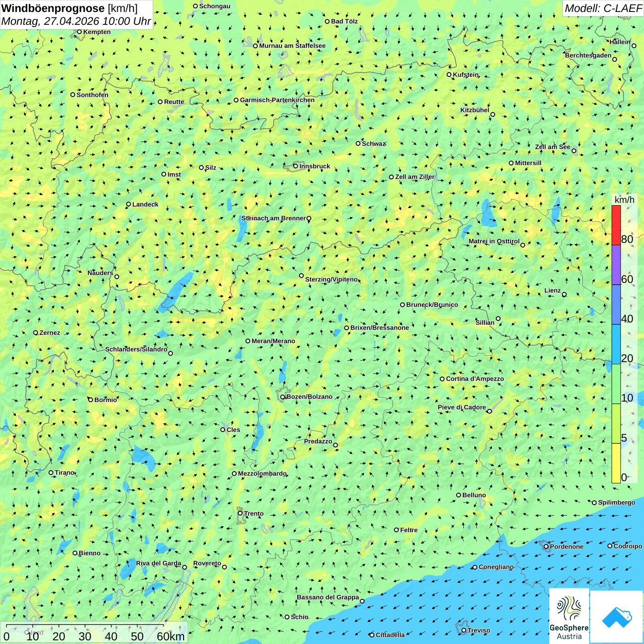Click the dark blue legend swatch 40–60

(x=616, y=305)
